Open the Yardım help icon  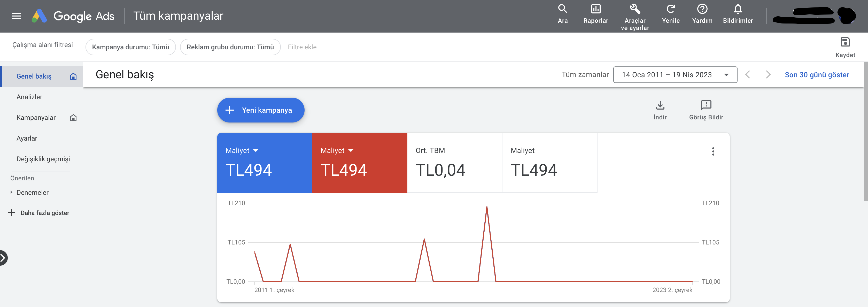click(702, 9)
